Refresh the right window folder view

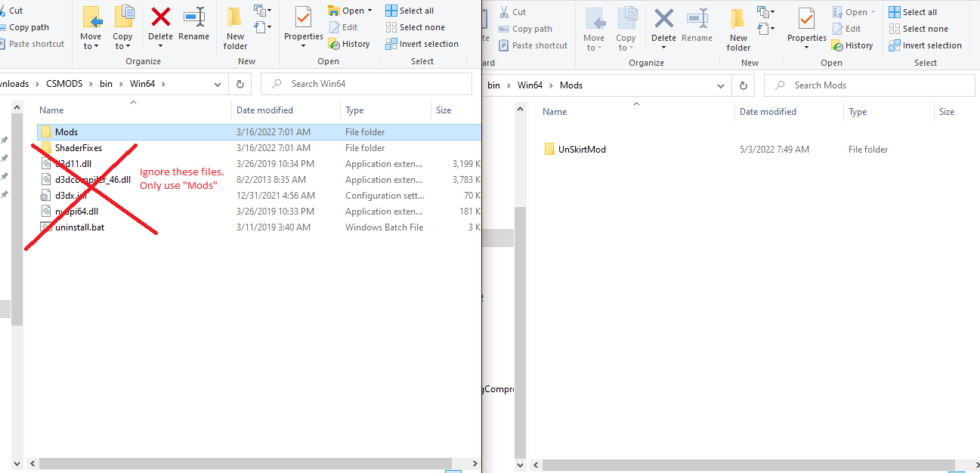point(744,85)
